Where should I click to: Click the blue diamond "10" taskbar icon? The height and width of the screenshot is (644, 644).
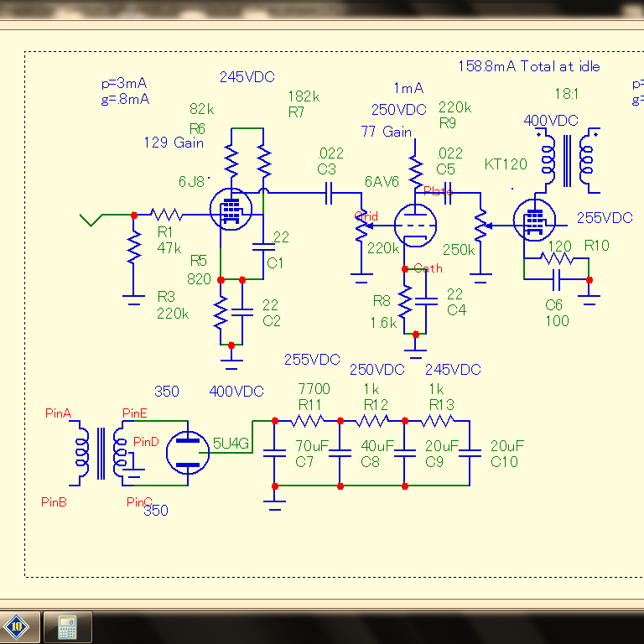click(16, 626)
